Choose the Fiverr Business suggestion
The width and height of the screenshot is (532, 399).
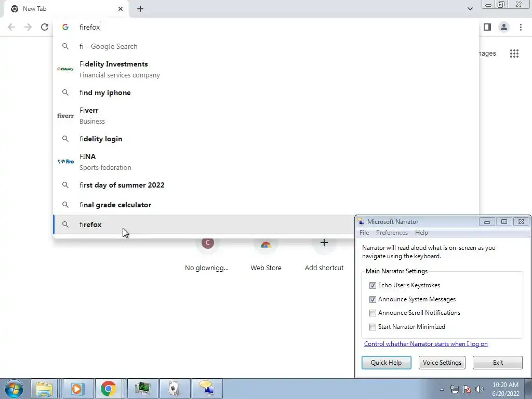pos(266,116)
